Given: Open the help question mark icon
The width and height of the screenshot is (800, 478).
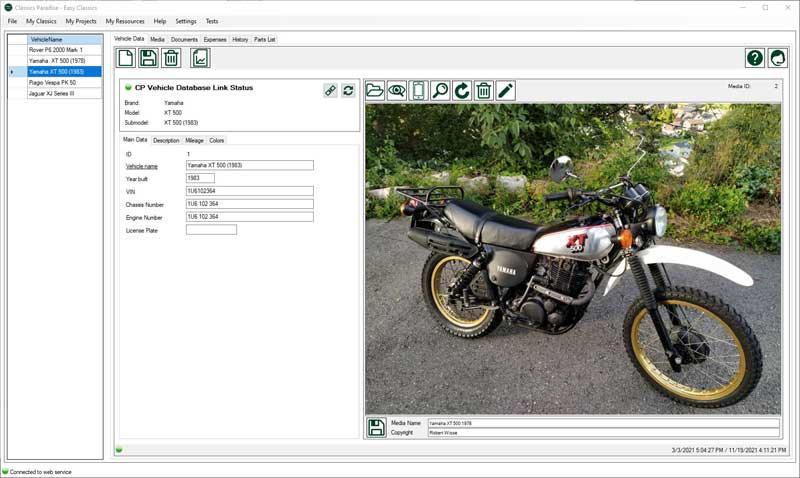Looking at the screenshot, I should [755, 58].
